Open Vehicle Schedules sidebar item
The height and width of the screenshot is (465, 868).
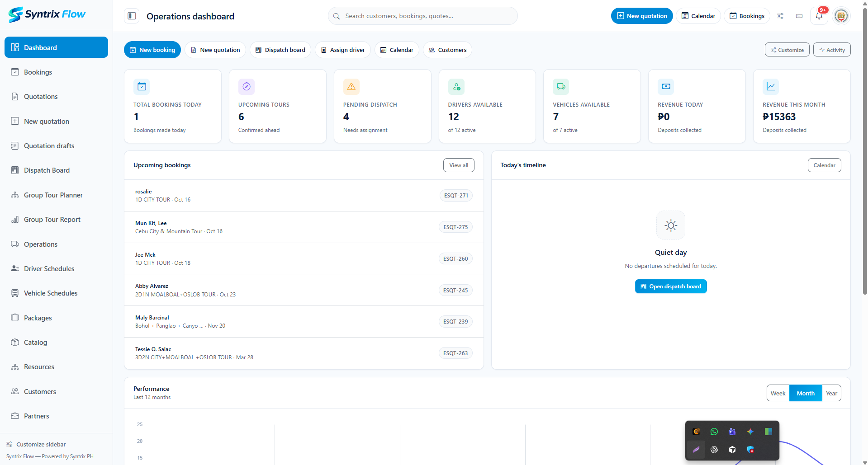pos(56,293)
